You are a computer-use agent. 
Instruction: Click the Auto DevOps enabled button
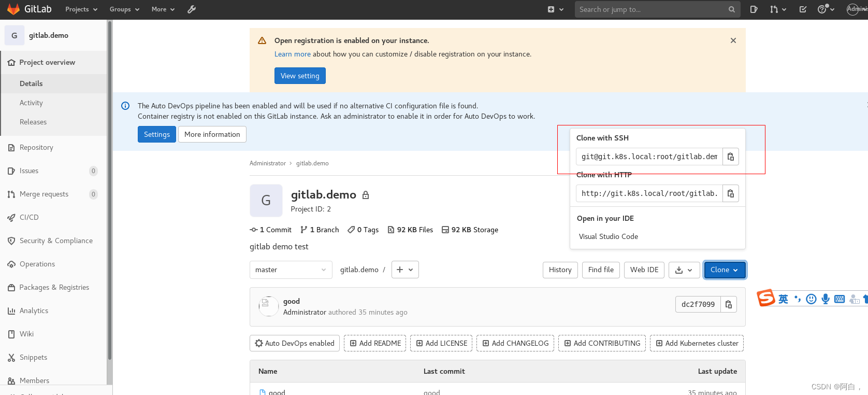click(x=295, y=343)
